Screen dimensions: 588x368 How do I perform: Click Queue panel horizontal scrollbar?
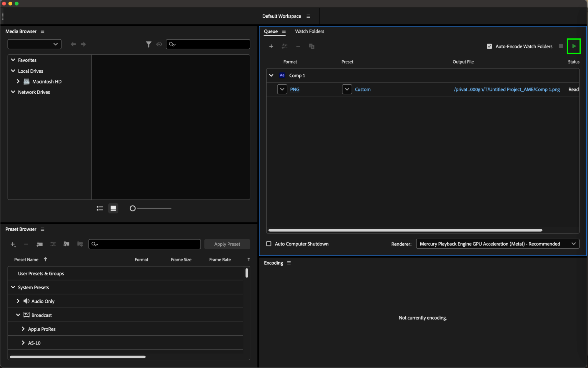(x=405, y=230)
